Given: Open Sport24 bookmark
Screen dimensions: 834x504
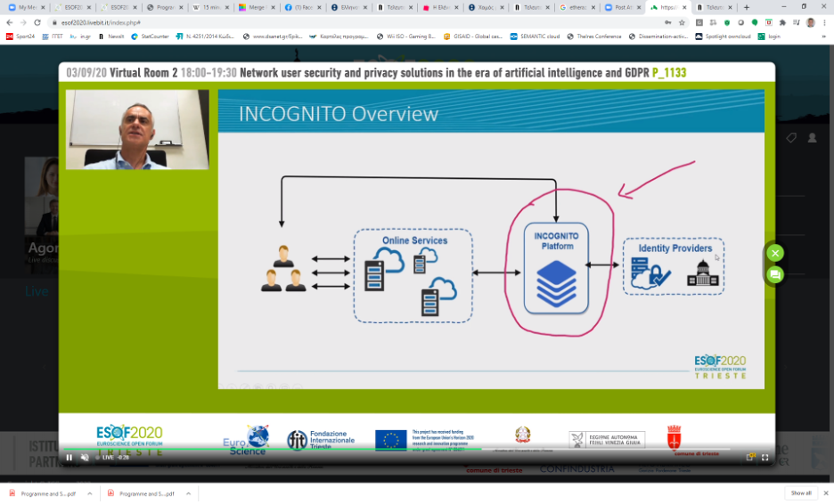Looking at the screenshot, I should coord(20,37).
